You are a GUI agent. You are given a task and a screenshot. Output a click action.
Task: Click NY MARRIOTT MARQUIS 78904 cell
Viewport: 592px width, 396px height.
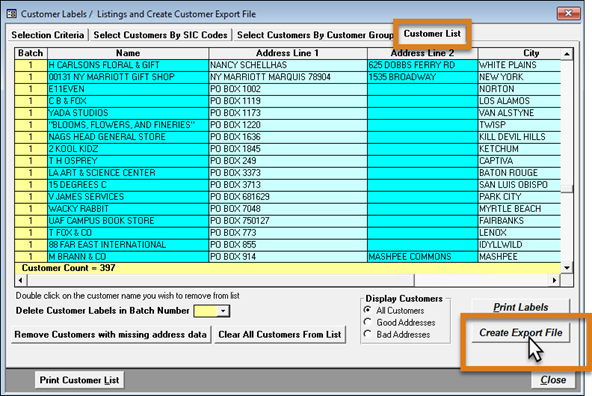[288, 77]
